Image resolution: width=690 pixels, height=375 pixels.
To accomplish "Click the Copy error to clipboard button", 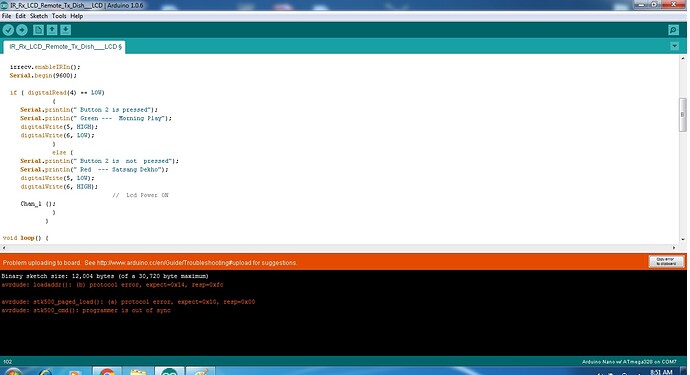I will coord(666,261).
